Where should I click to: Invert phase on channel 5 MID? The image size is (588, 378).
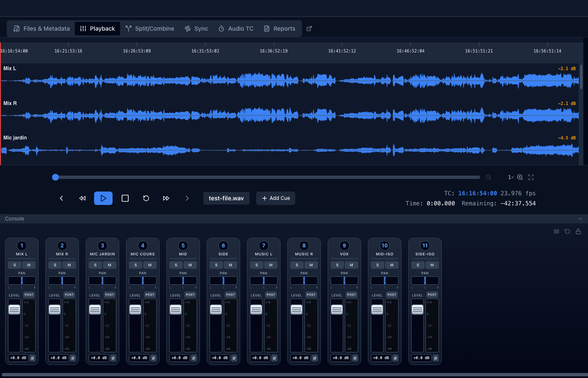(x=194, y=358)
